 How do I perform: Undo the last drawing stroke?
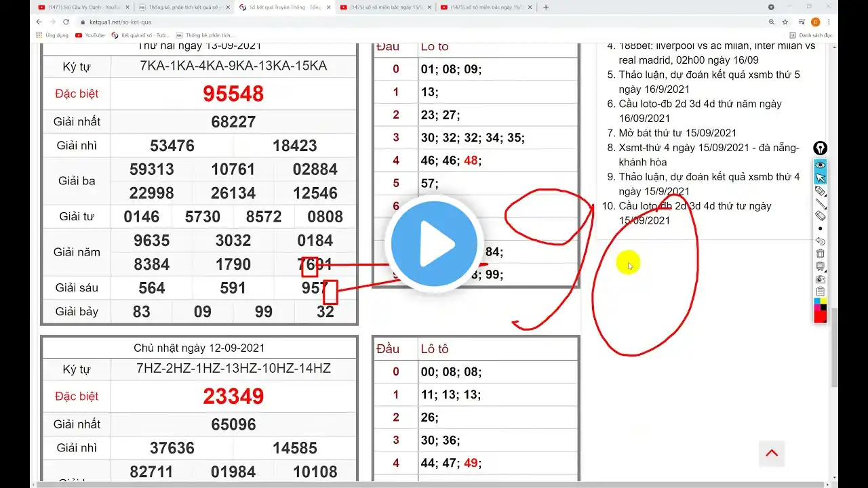click(821, 241)
